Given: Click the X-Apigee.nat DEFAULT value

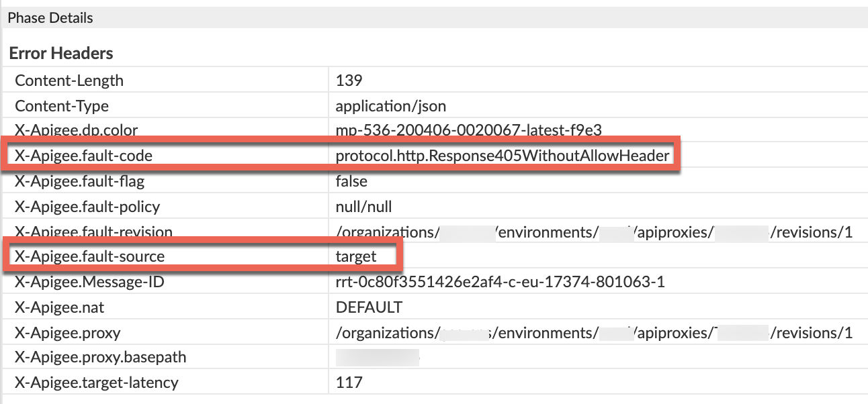Looking at the screenshot, I should 369,307.
